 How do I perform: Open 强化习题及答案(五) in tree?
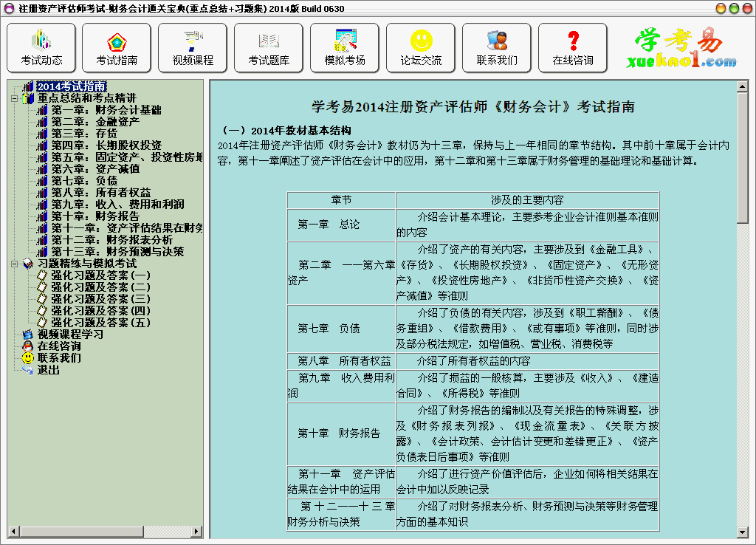click(x=100, y=323)
